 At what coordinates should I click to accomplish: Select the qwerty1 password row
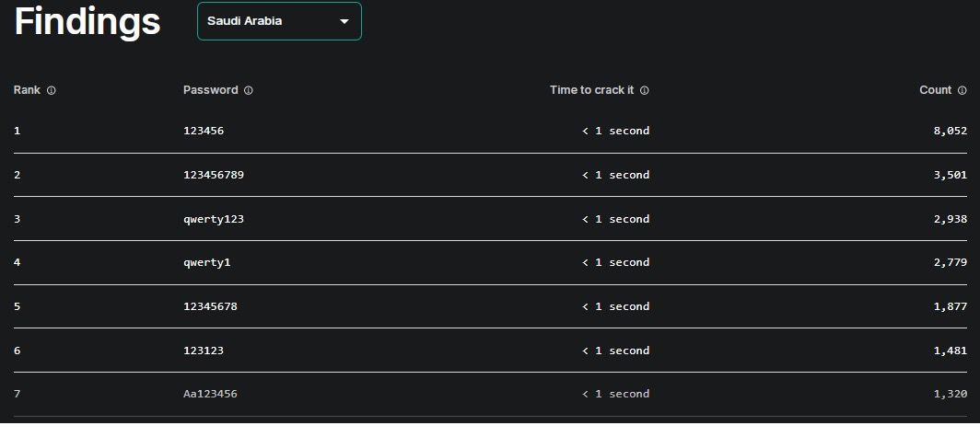(x=490, y=263)
